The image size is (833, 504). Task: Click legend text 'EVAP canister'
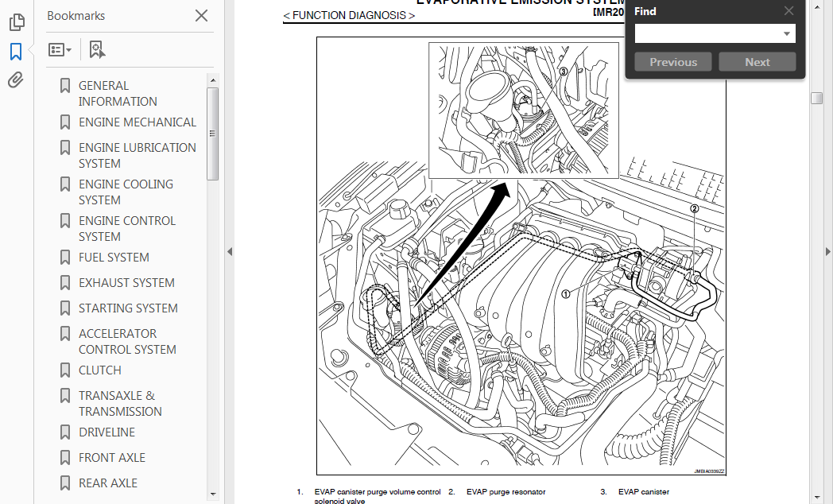click(x=643, y=492)
